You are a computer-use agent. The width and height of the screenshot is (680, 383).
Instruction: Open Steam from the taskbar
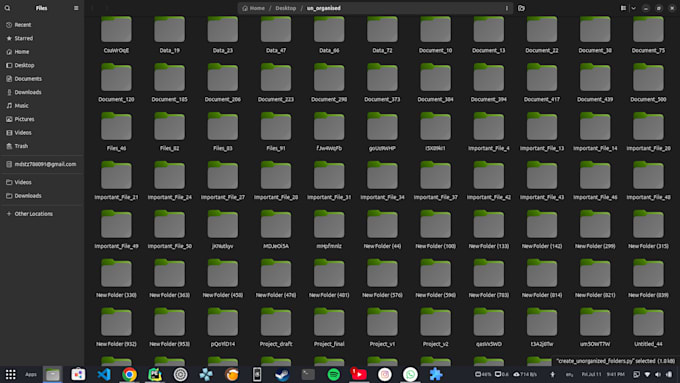click(282, 374)
